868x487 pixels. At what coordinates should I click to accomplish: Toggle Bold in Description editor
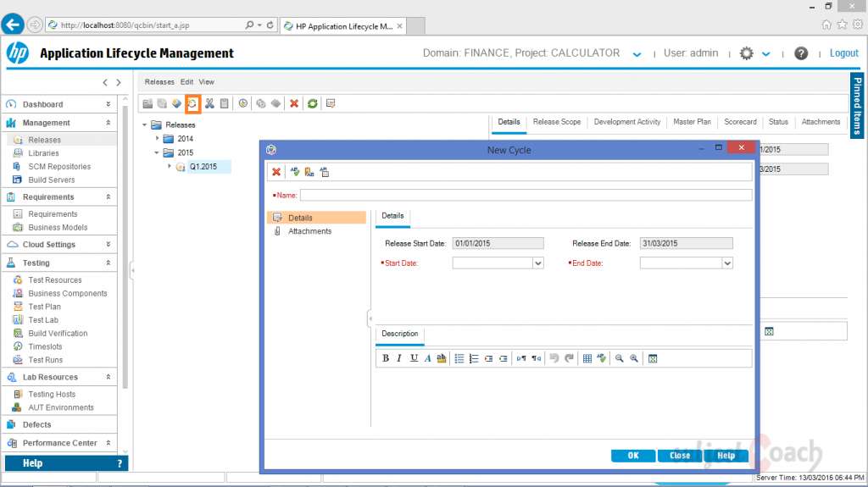coord(386,358)
